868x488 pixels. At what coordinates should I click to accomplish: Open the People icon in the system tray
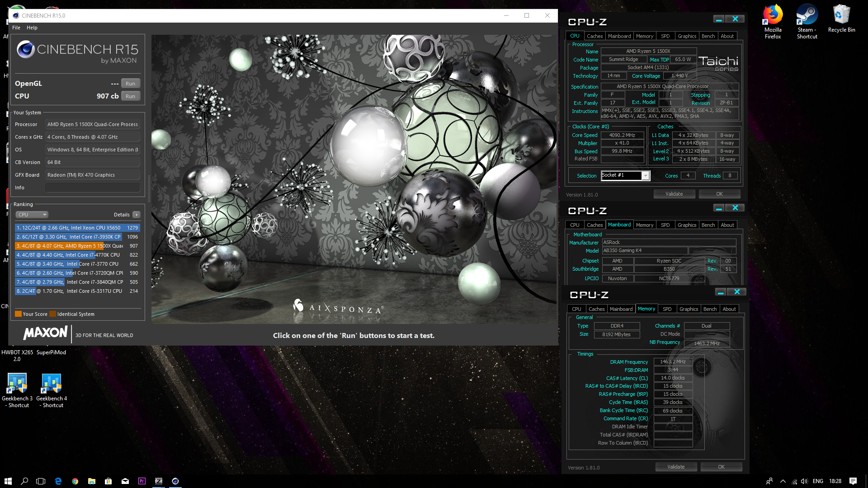coord(769,481)
